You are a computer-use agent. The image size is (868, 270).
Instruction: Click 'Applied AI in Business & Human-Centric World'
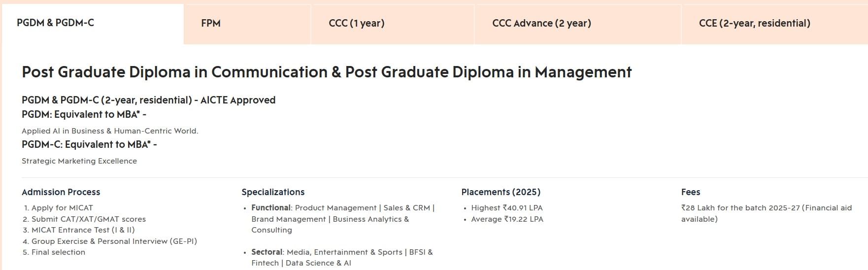110,131
